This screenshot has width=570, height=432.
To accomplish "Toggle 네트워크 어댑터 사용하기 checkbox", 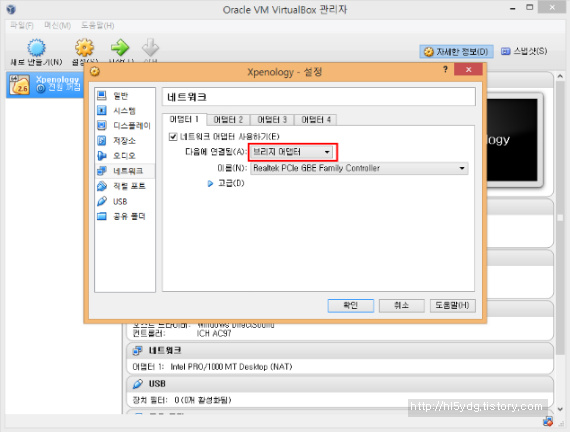I will click(x=173, y=137).
